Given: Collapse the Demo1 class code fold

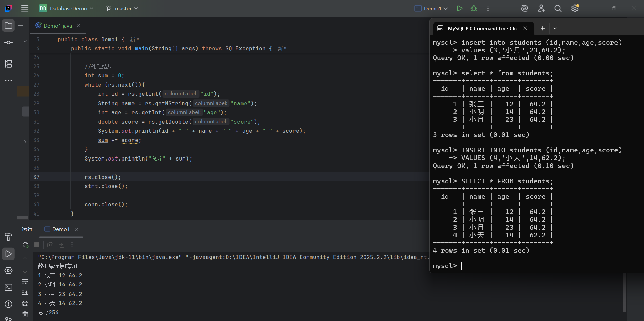Looking at the screenshot, I should (x=25, y=41).
